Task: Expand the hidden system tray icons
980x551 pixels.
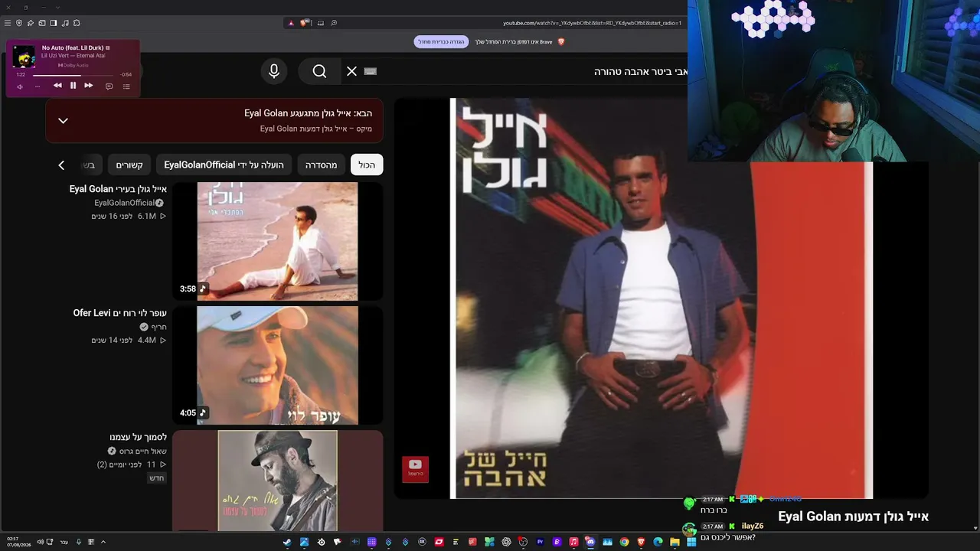Action: point(103,542)
